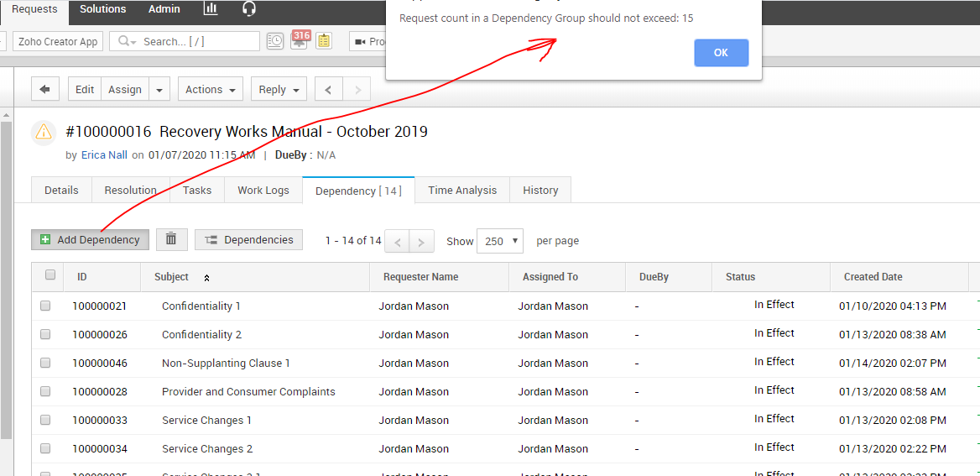Sort by the ID column header
The height and width of the screenshot is (476, 980).
click(82, 276)
